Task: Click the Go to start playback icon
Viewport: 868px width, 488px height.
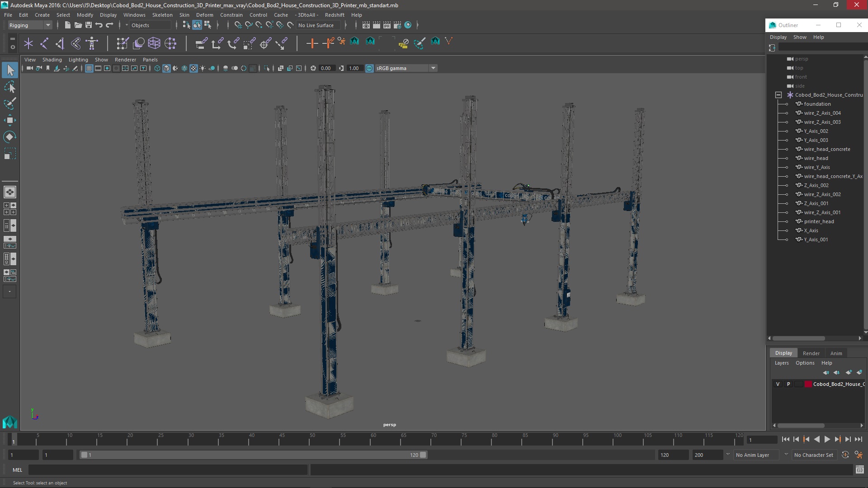Action: click(x=785, y=439)
